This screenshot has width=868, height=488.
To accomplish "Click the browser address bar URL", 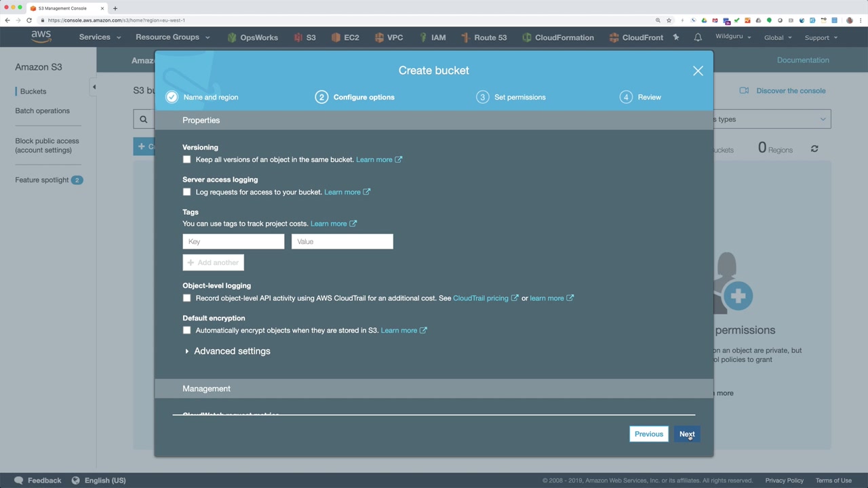I will coord(117,20).
